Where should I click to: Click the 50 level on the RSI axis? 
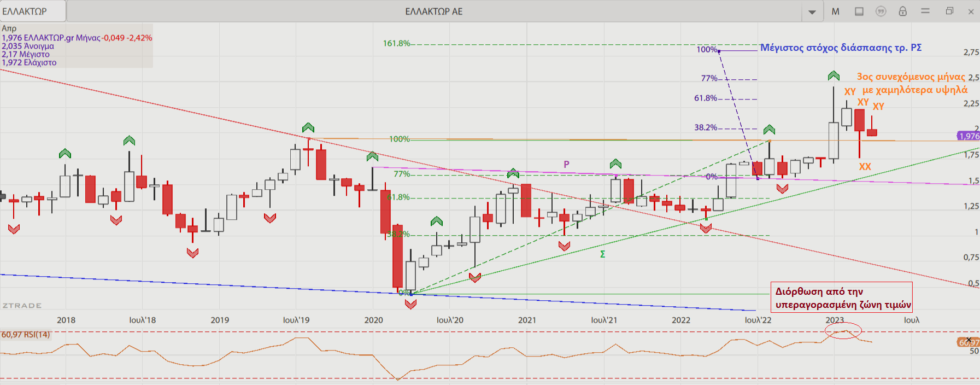tap(974, 351)
